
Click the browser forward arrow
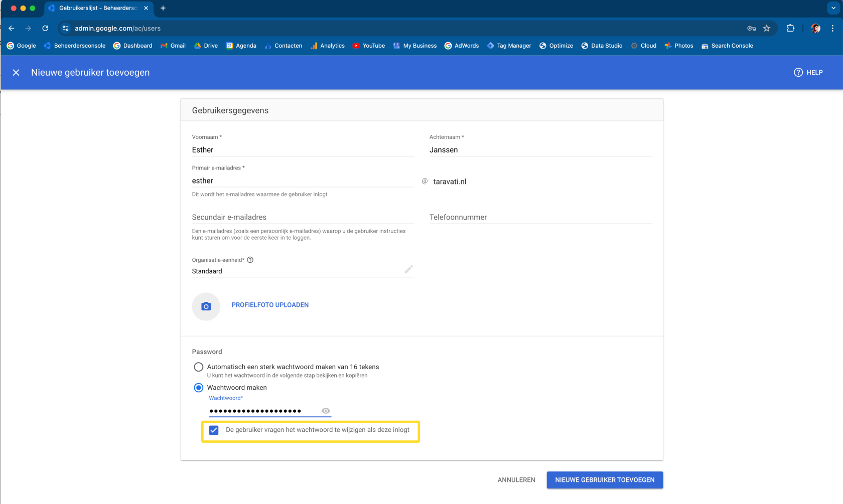(28, 29)
